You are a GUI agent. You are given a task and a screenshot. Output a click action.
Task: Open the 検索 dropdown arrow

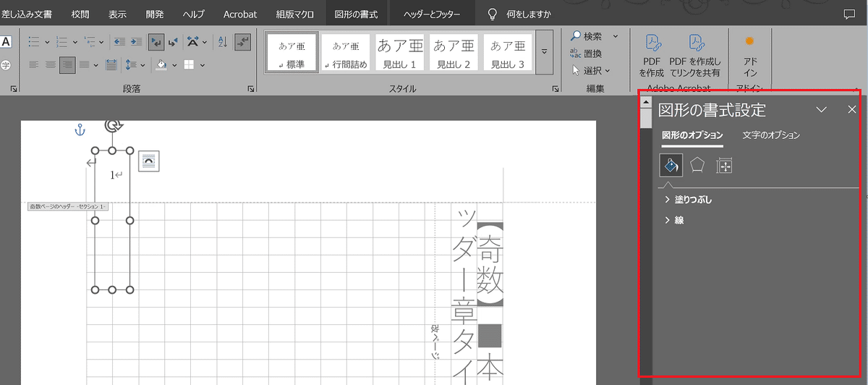coord(616,36)
